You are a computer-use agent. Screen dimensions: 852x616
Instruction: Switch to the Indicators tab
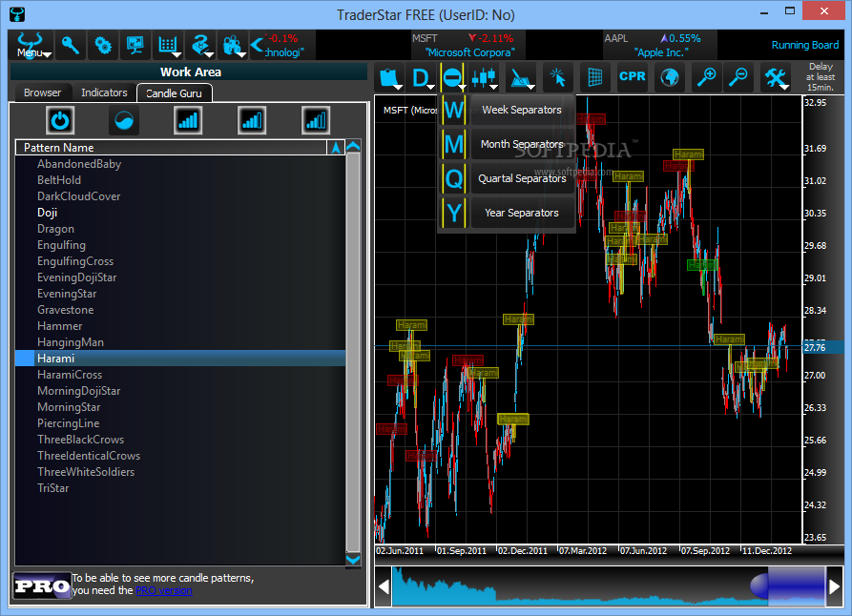(104, 92)
